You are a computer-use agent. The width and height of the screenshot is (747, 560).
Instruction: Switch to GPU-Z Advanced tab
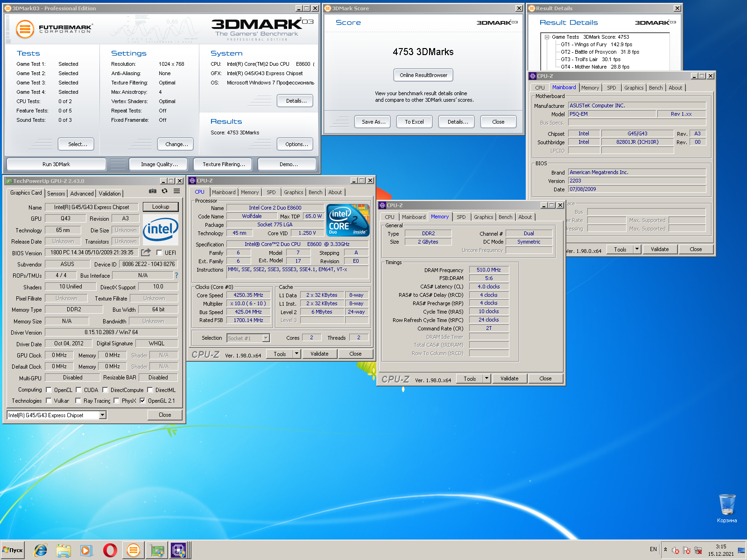click(82, 193)
